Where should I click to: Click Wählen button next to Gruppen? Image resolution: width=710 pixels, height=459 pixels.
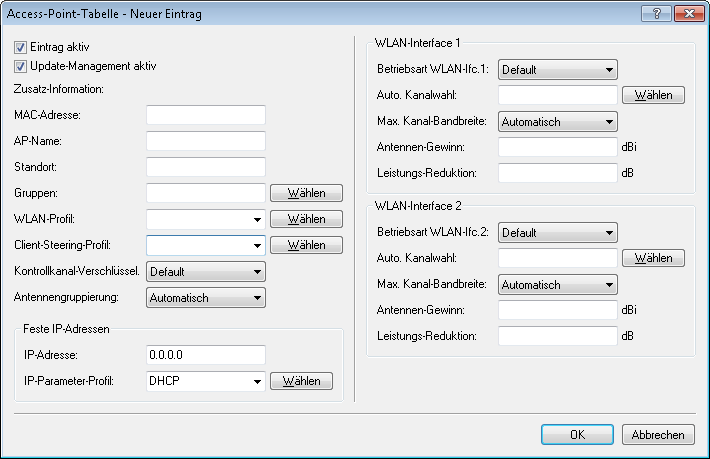point(306,193)
